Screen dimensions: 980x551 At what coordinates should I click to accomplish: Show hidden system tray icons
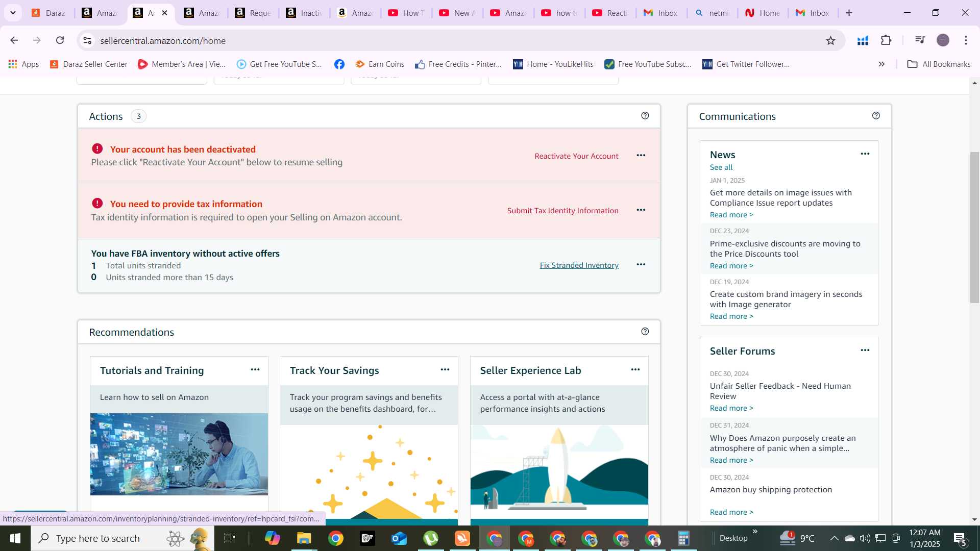[x=834, y=538]
